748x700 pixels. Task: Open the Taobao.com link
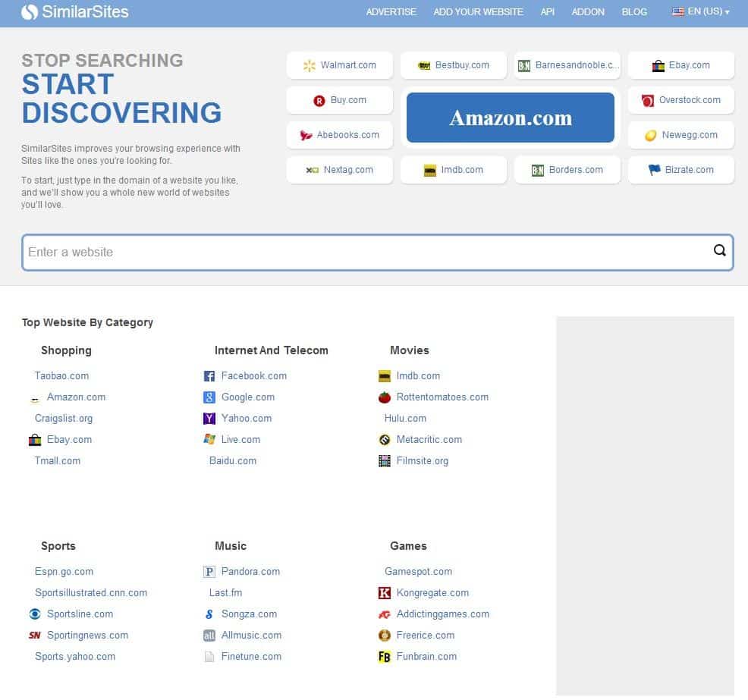coord(61,376)
